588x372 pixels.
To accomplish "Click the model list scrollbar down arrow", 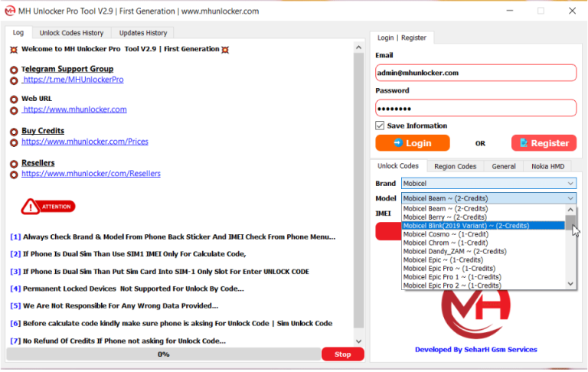I will coord(570,284).
